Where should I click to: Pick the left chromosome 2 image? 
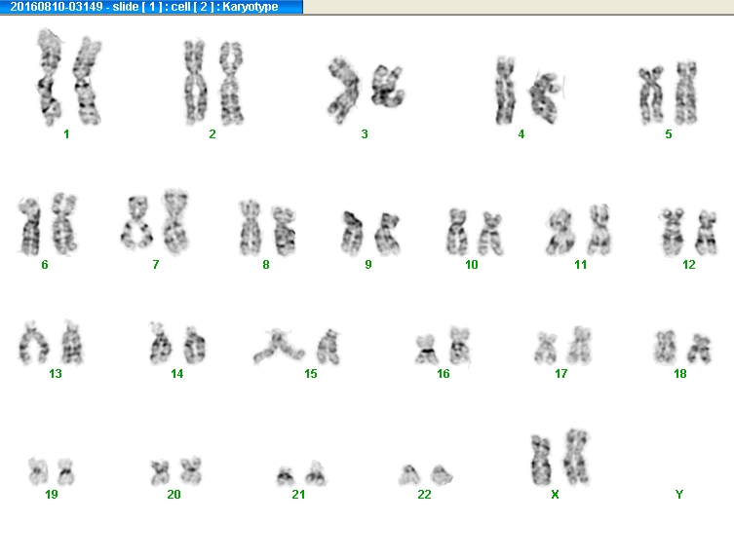pos(195,83)
